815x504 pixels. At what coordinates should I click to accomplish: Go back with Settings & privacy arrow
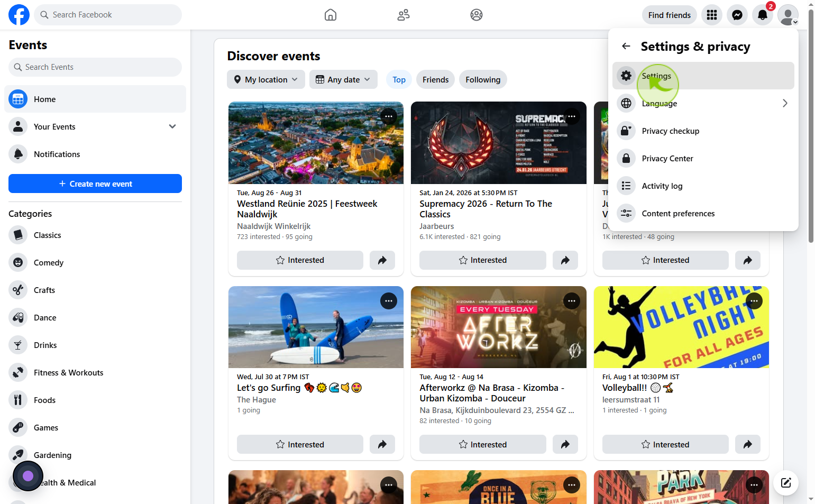click(x=626, y=46)
